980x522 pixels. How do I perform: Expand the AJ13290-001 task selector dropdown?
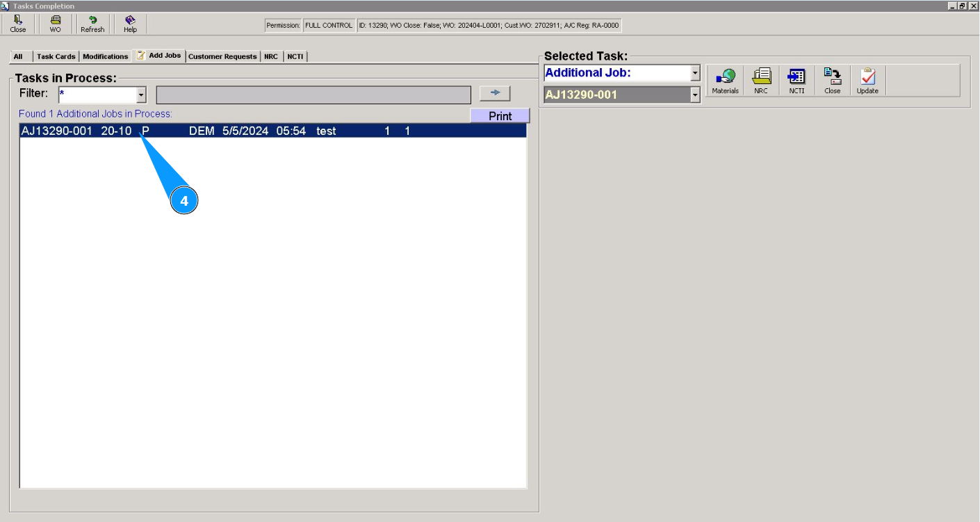(x=695, y=95)
